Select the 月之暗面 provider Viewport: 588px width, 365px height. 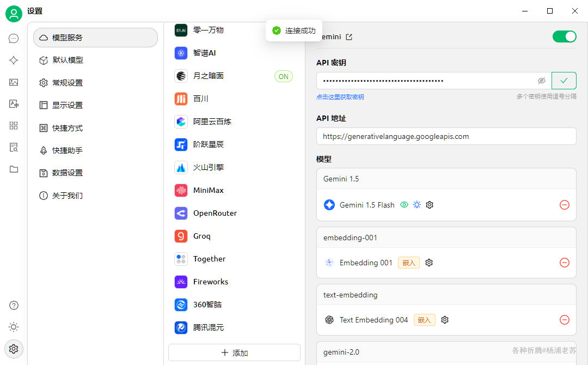[x=234, y=76]
